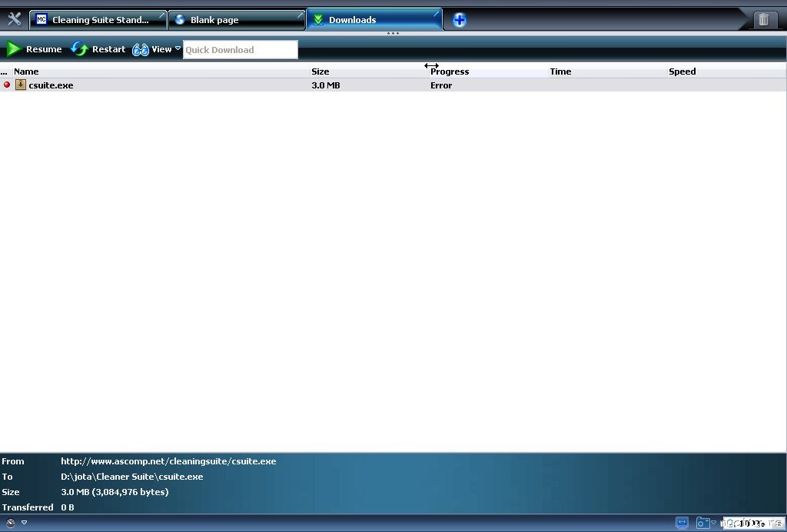
Task: Switch to the Cleaning Suite Stand... tab
Action: [98, 20]
